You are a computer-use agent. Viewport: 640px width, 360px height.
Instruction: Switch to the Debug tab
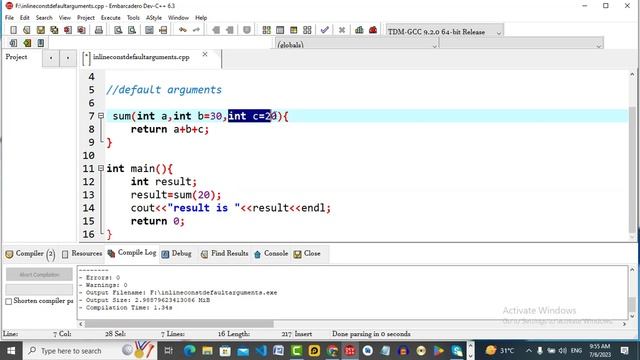tap(177, 253)
